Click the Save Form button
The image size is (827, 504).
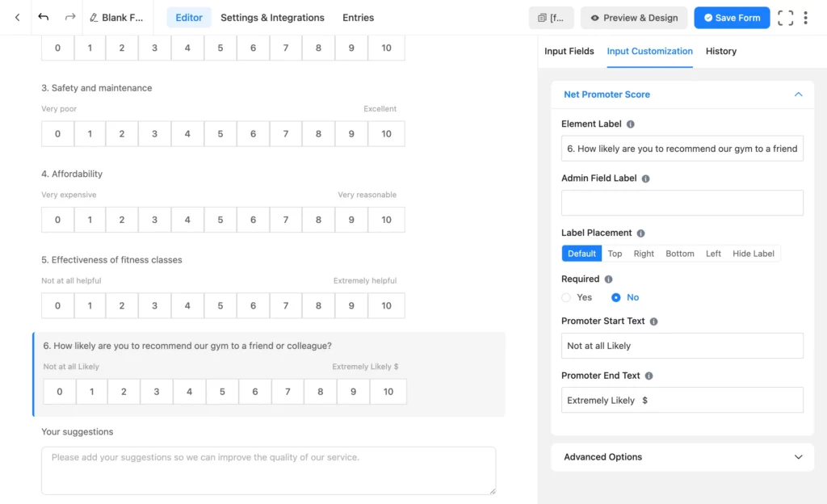pyautogui.click(x=732, y=18)
